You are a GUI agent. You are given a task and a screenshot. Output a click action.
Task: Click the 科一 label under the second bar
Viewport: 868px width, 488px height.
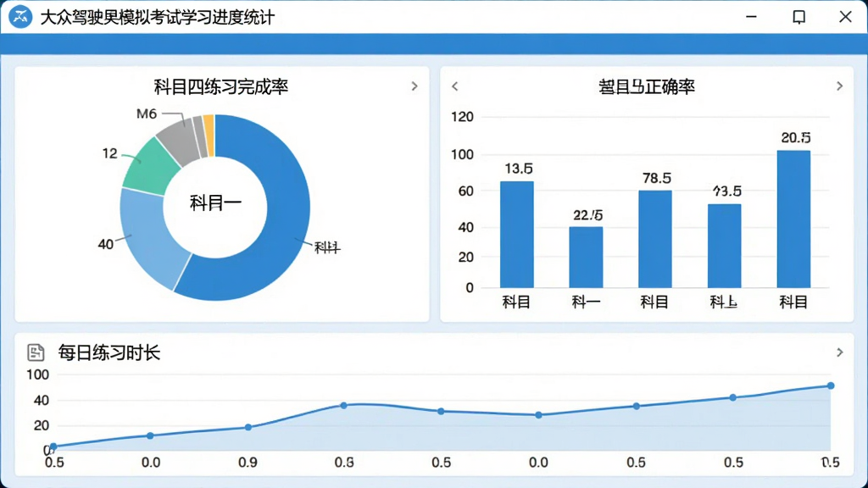tap(586, 302)
